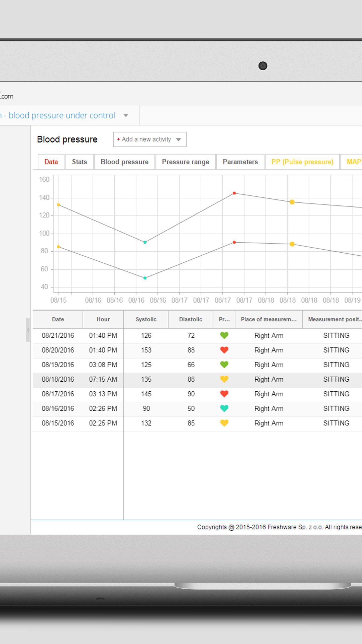Open the Add a new activity dropdown
Image resolution: width=362 pixels, height=644 pixels.
[x=150, y=139]
